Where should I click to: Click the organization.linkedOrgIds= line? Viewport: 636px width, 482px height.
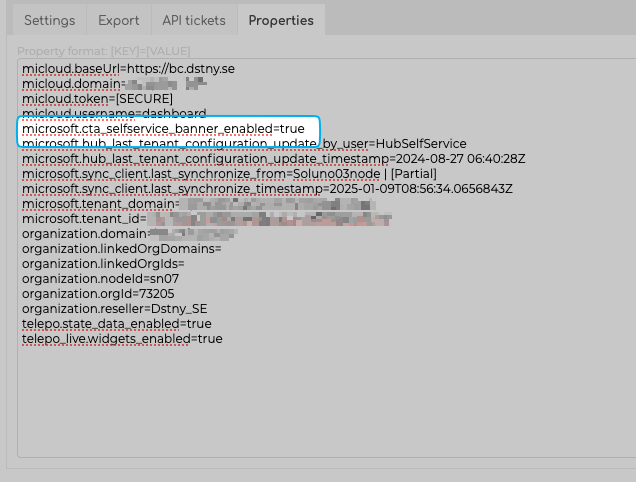(x=103, y=264)
